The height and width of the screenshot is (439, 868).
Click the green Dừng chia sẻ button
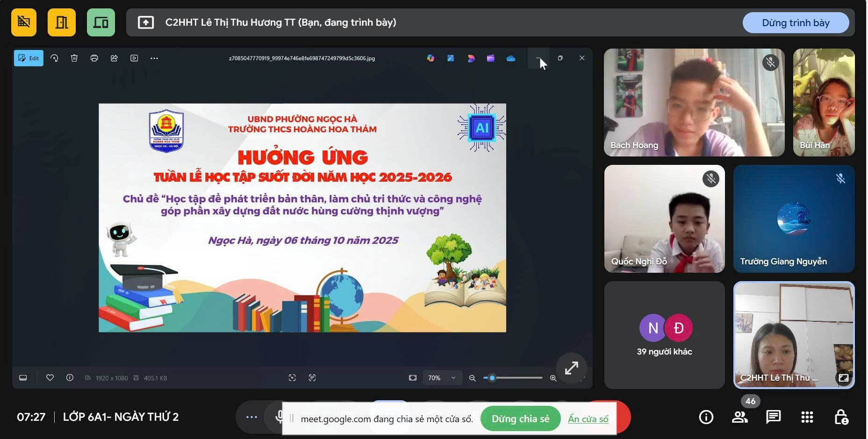pos(520,419)
